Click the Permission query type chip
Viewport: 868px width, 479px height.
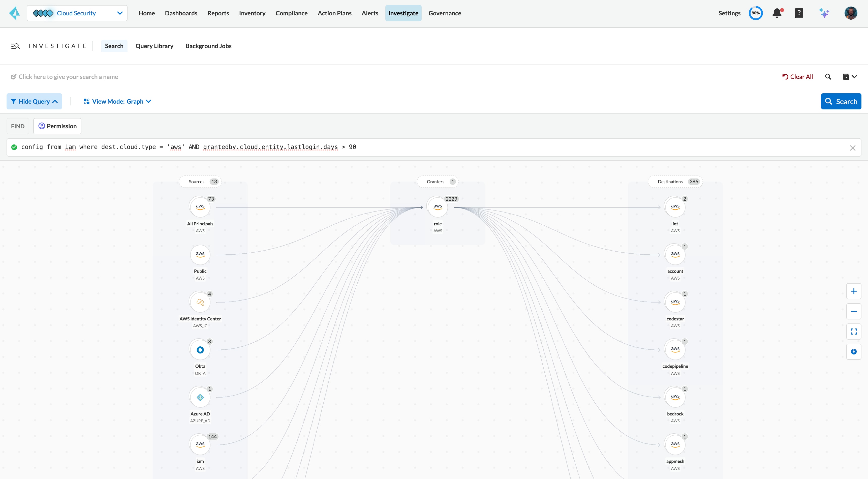[x=57, y=126]
